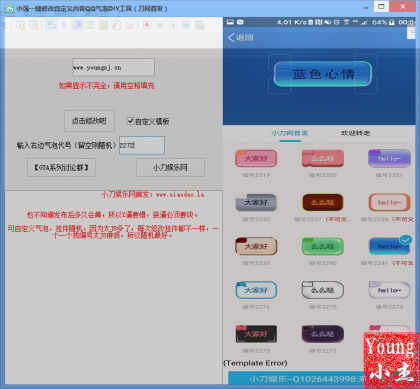420x389 pixels.
Task: Toggle the 自定义模板 checkbox
Action: (x=130, y=121)
